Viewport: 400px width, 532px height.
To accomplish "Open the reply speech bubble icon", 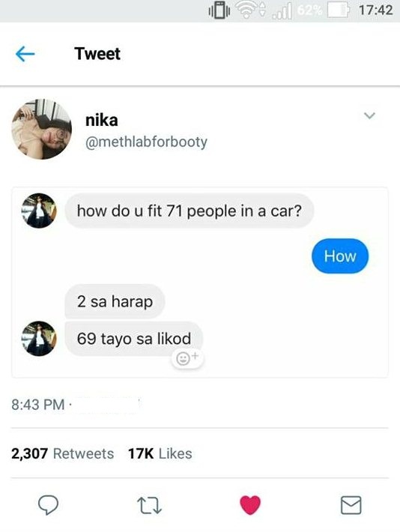I will (48, 505).
